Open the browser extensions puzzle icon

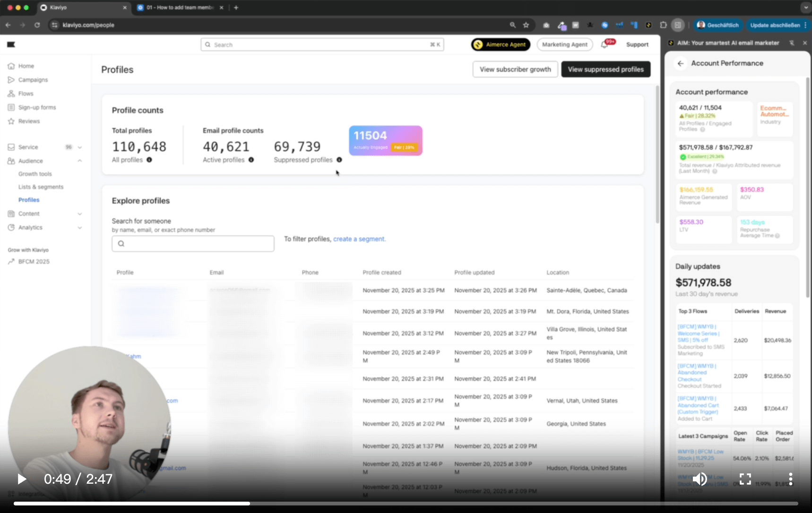(x=664, y=25)
